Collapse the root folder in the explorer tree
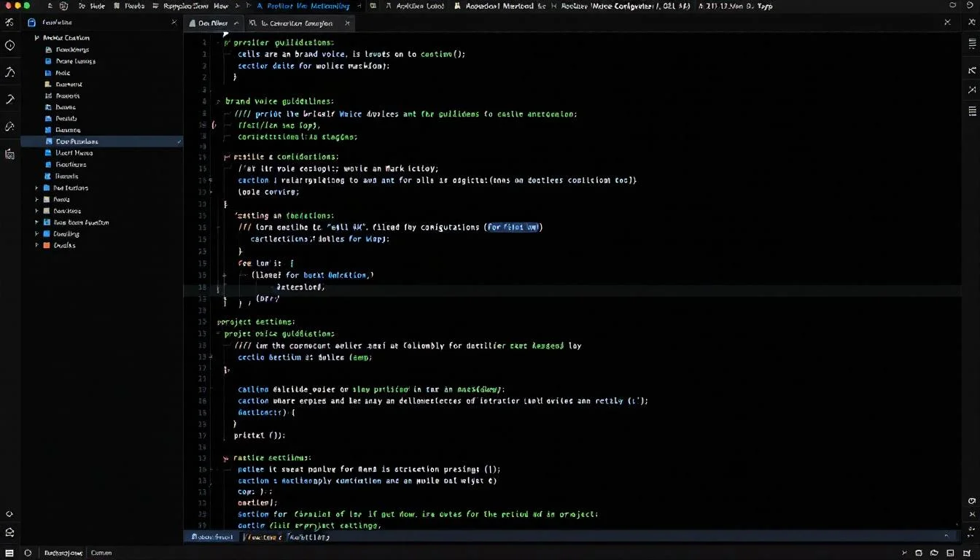Screen dimensions: 980x560 36,38
